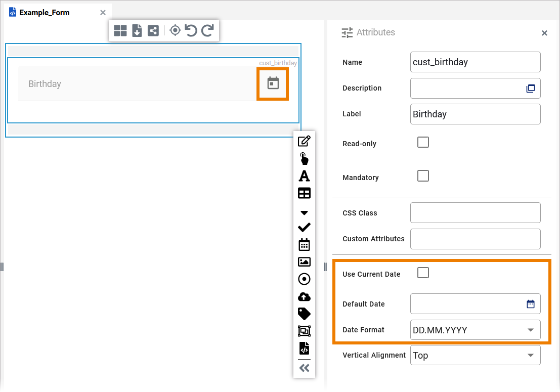Select the edit pencil tool in sidebar
Image resolution: width=560 pixels, height=392 pixels.
(x=305, y=141)
